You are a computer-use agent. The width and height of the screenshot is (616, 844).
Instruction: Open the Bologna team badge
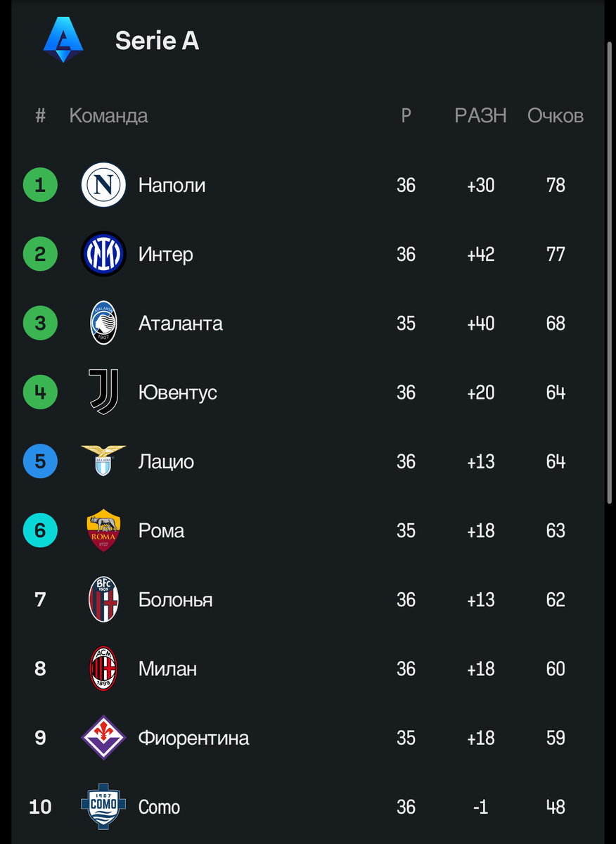click(x=103, y=599)
